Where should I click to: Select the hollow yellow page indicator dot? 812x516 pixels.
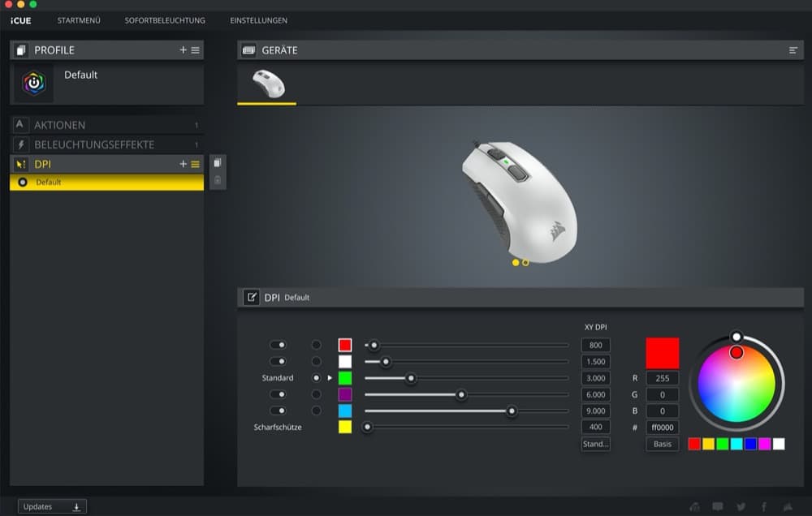(x=525, y=263)
